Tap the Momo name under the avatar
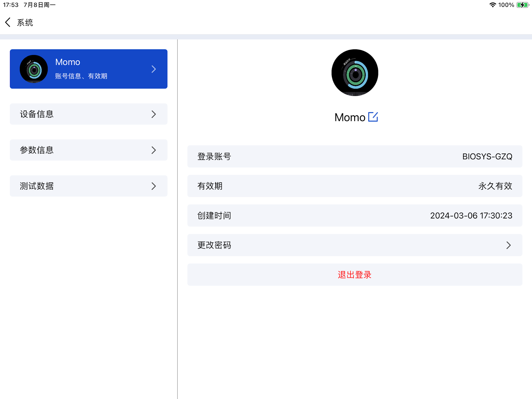The height and width of the screenshot is (399, 532). pos(350,117)
